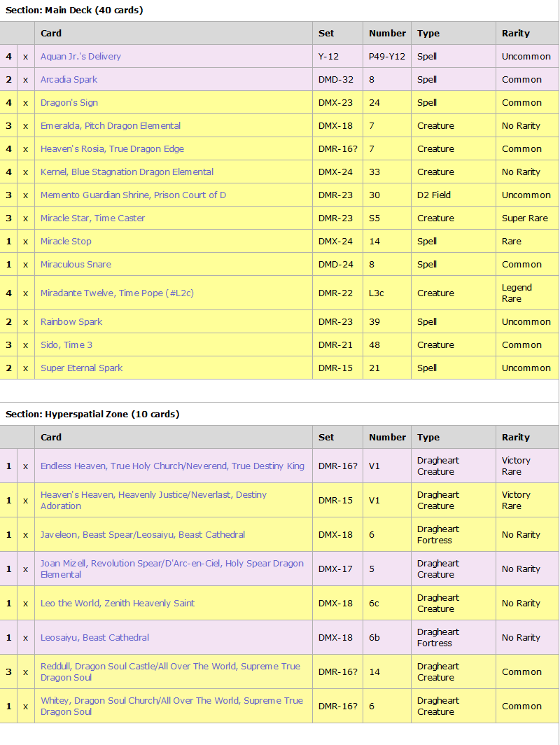Click the Hyperspatial Zone Set column header
The width and height of the screenshot is (560, 745).
pos(337,437)
